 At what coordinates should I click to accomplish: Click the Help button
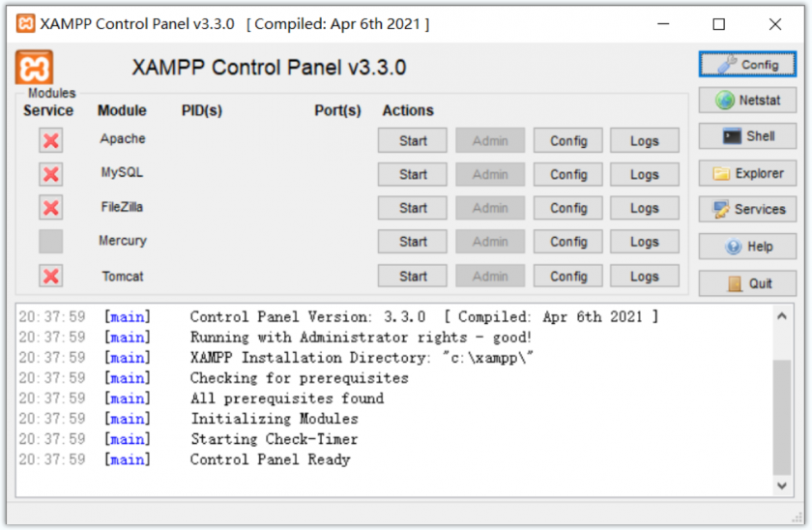(747, 247)
